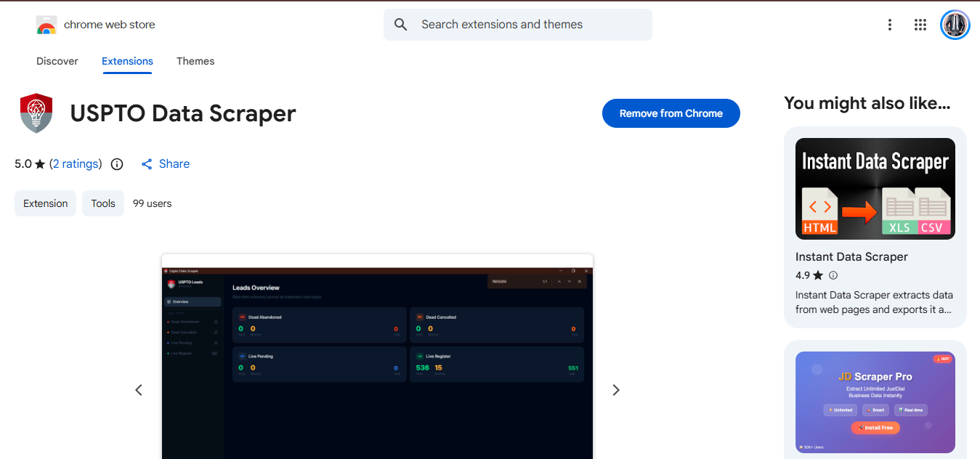Open Instant Data Scraper thumbnail image

pyautogui.click(x=875, y=189)
